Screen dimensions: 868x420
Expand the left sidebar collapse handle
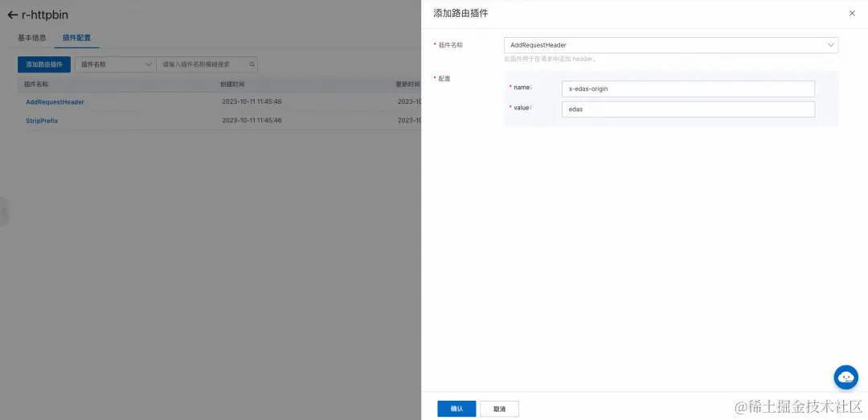pyautogui.click(x=4, y=211)
